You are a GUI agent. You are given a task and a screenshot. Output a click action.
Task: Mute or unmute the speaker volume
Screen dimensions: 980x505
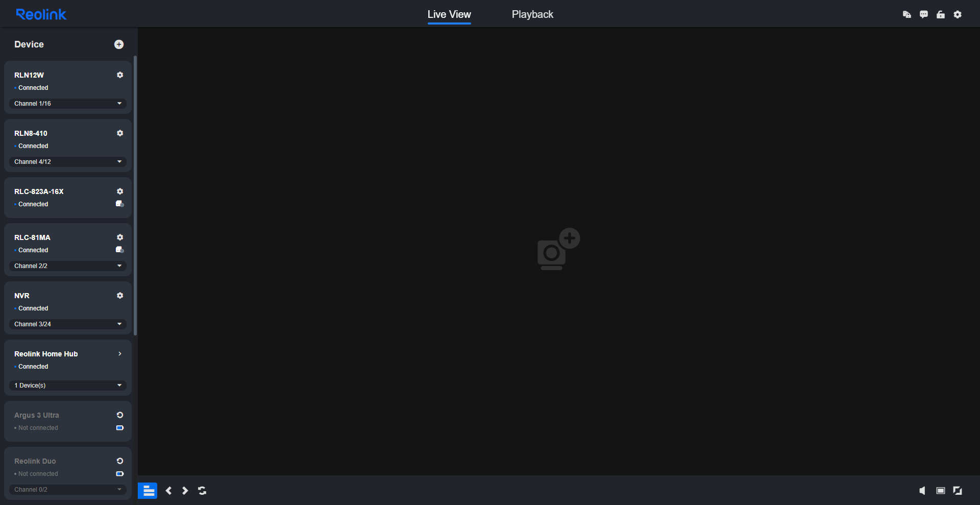pyautogui.click(x=922, y=491)
